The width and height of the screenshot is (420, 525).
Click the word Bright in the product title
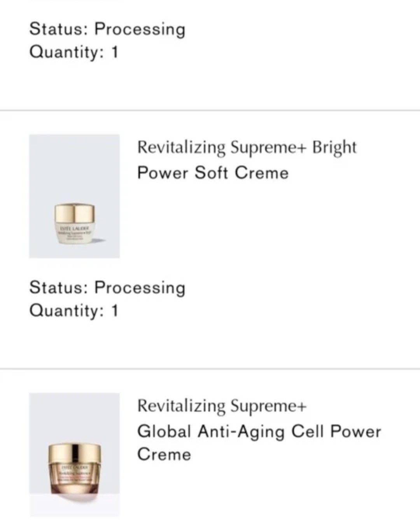click(334, 147)
